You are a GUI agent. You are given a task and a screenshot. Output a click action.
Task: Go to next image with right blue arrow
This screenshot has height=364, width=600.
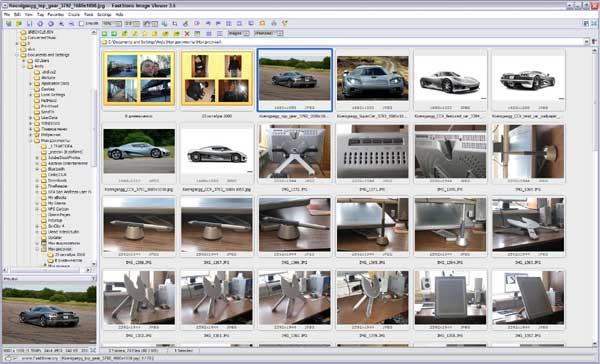coord(51,24)
